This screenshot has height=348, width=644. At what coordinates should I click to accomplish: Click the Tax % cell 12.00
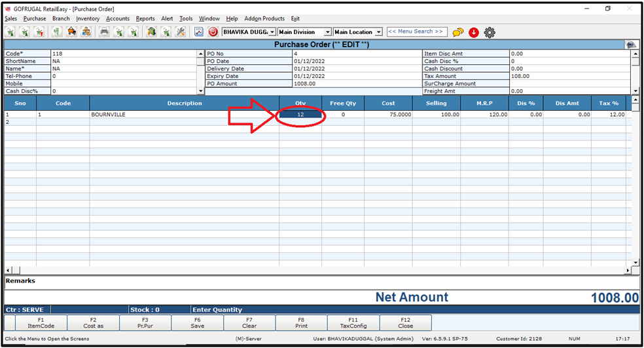[x=609, y=115]
